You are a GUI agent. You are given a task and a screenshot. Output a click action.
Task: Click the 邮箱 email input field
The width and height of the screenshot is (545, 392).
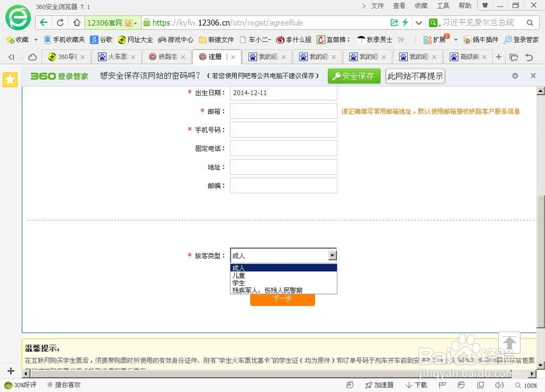[283, 111]
